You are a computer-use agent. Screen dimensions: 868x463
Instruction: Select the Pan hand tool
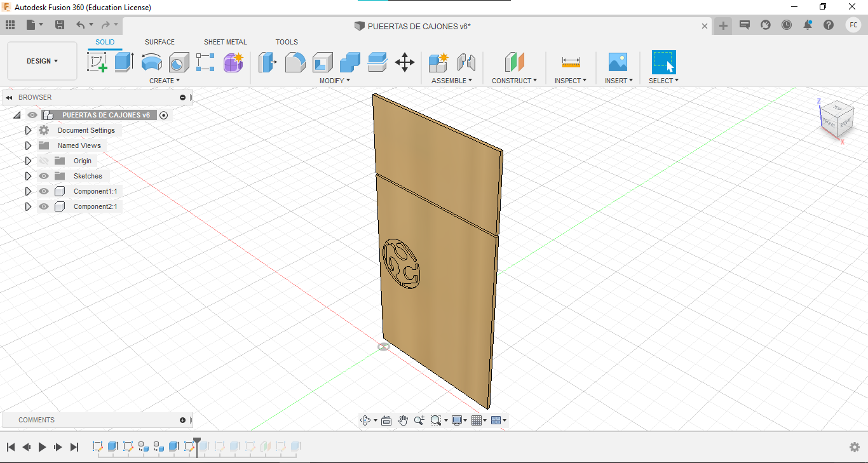tap(403, 420)
